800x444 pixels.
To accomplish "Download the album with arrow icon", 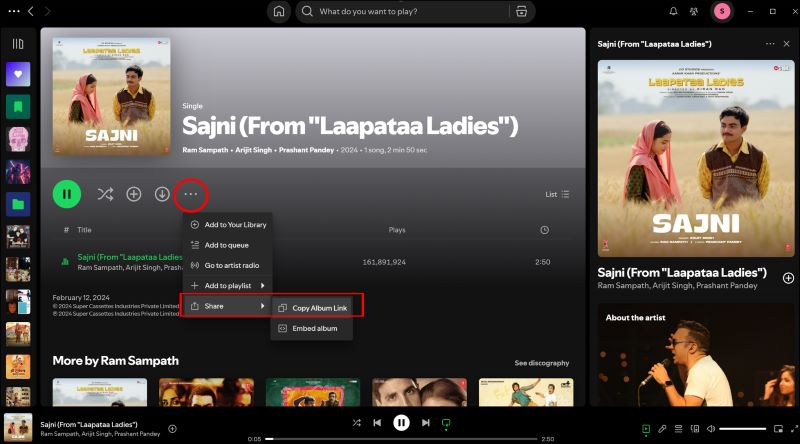I will click(x=162, y=194).
